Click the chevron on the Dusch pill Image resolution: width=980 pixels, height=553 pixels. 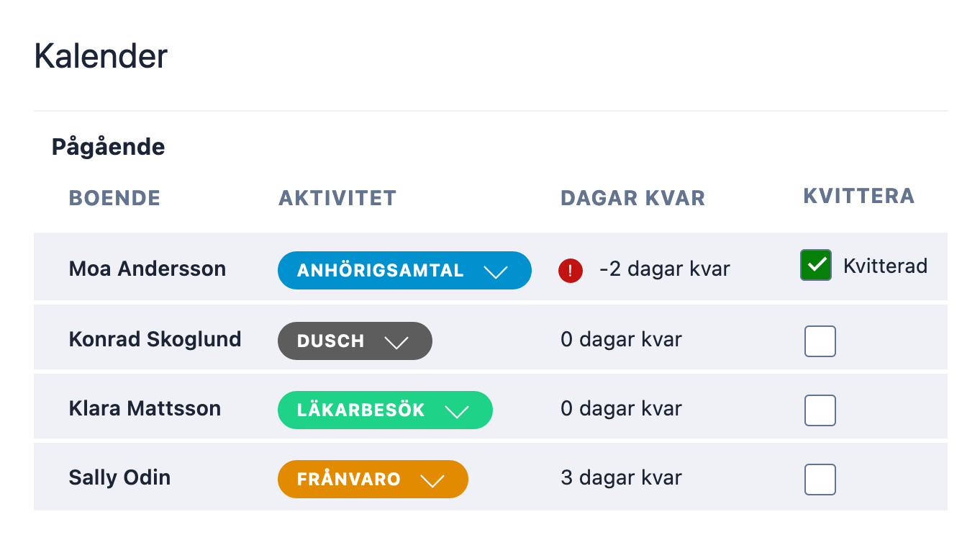click(x=396, y=342)
